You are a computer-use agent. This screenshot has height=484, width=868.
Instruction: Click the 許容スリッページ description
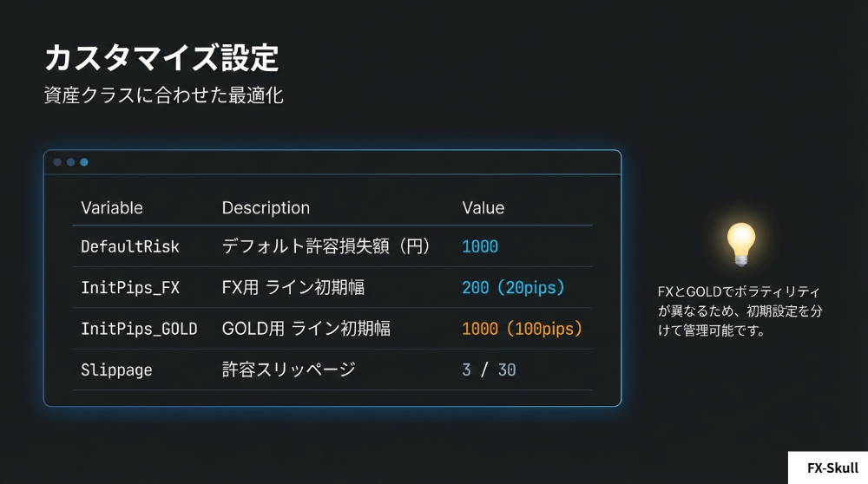click(289, 370)
